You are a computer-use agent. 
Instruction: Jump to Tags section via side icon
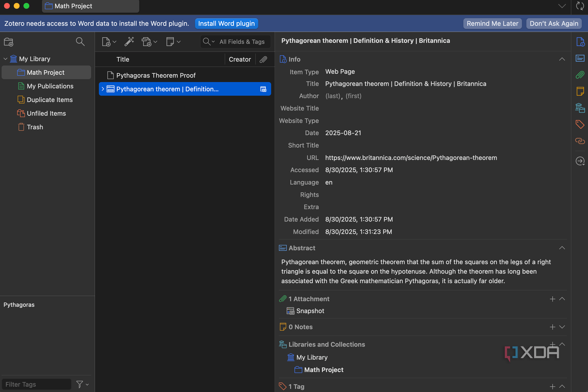580,124
